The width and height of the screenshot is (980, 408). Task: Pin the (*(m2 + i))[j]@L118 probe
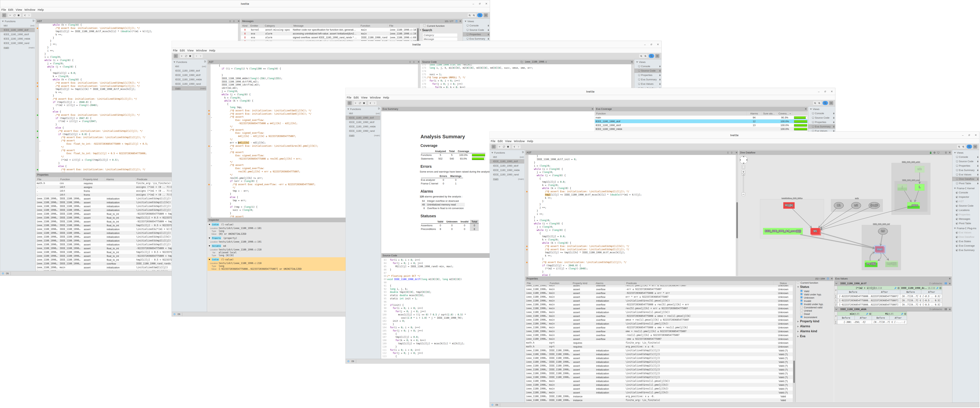[x=895, y=288]
